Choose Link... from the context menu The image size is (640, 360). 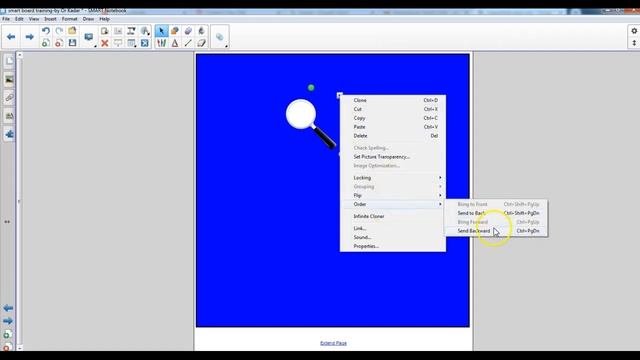point(393,229)
